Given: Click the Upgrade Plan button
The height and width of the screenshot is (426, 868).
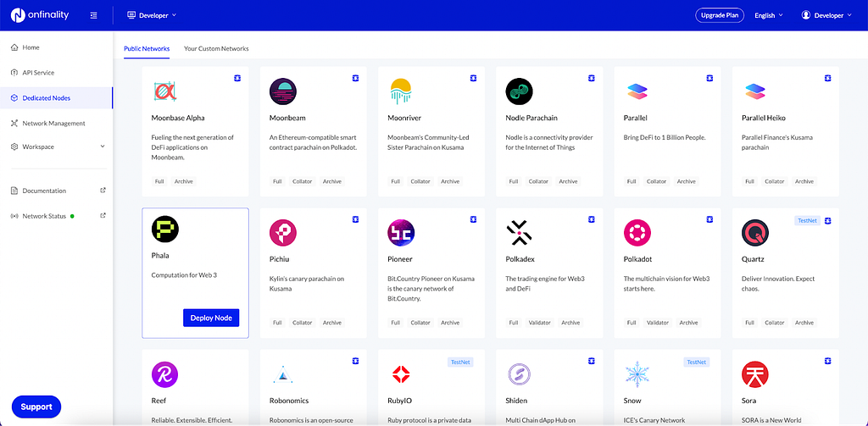Looking at the screenshot, I should [x=720, y=15].
